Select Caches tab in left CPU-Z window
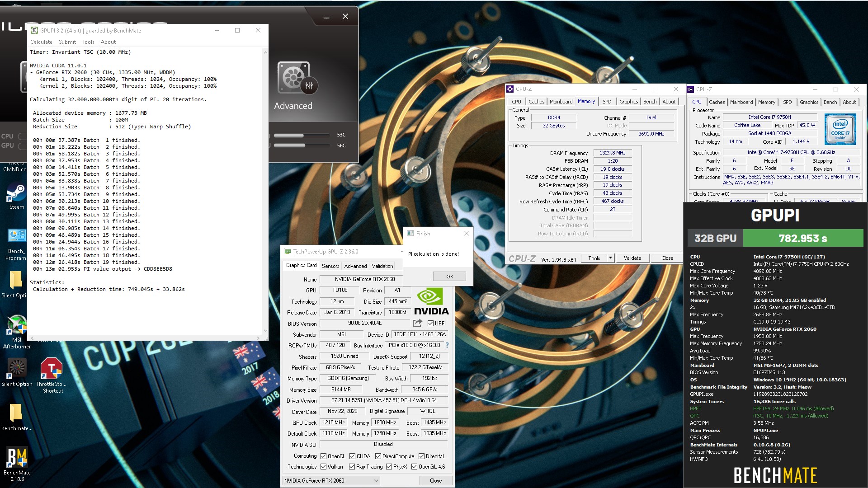Viewport: 868px width, 488px height. [537, 102]
